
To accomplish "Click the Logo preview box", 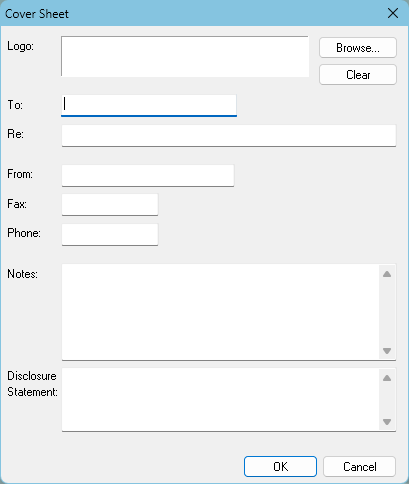I will click(x=185, y=56).
